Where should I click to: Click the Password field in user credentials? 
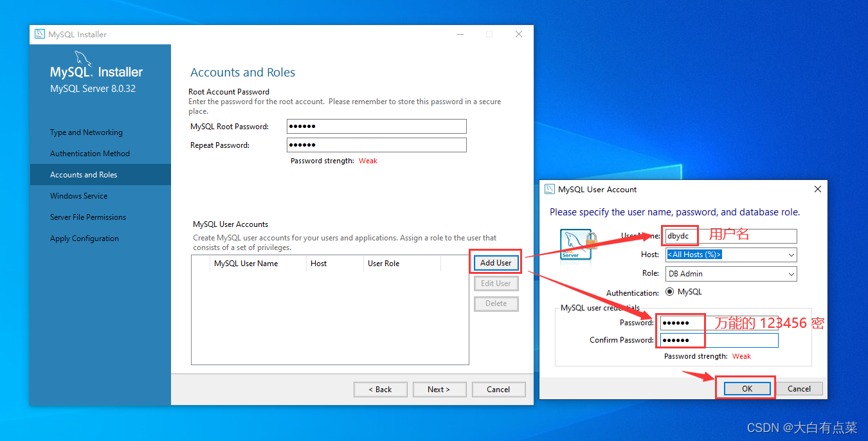(719, 323)
